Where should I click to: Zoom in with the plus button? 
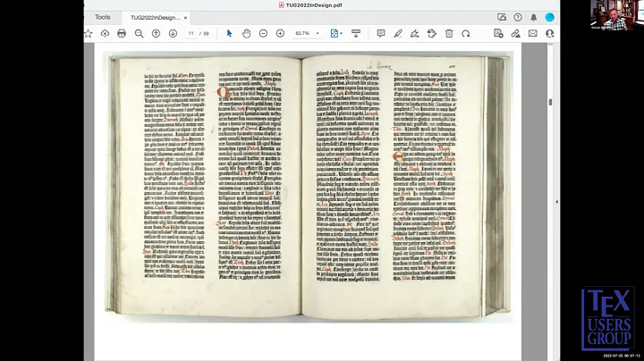(280, 34)
